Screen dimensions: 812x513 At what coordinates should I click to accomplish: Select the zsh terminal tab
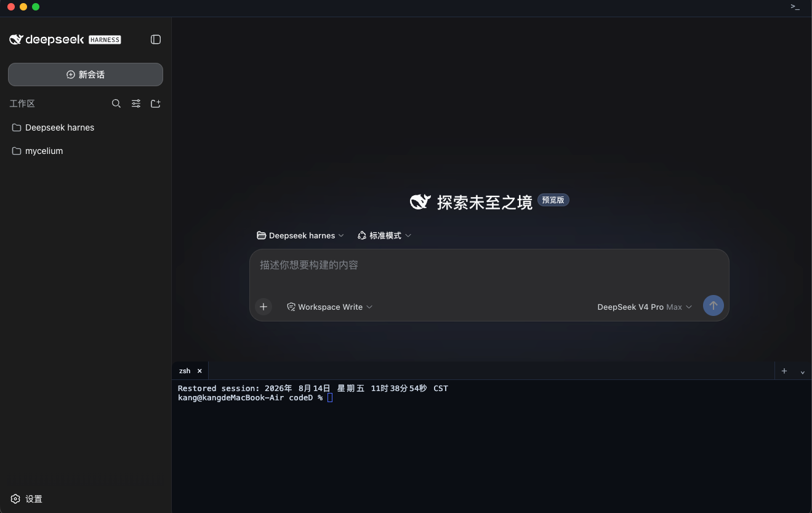[x=185, y=371]
